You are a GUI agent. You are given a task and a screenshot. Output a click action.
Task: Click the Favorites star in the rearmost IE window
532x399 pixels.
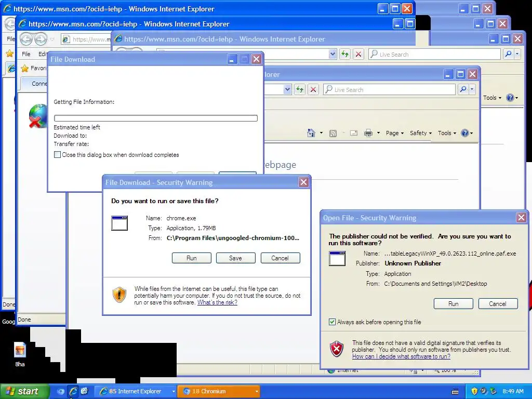tap(9, 54)
